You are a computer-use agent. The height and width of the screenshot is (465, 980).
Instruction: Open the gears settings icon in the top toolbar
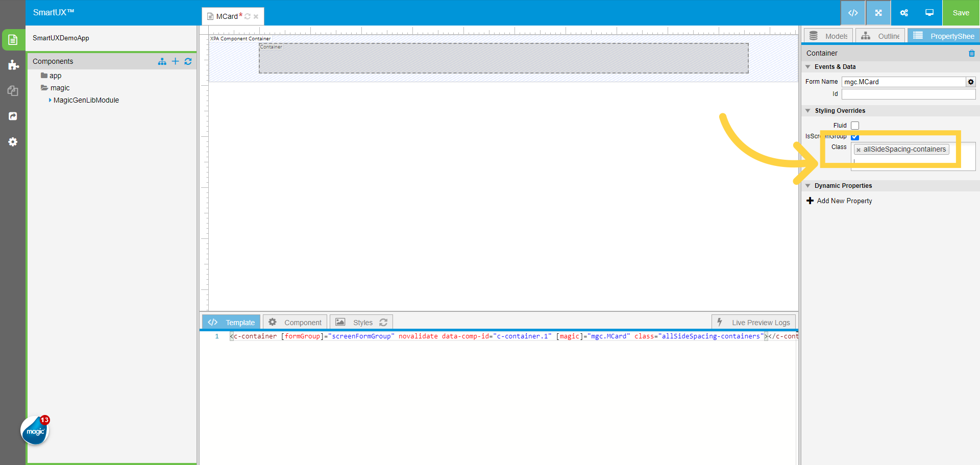point(903,13)
